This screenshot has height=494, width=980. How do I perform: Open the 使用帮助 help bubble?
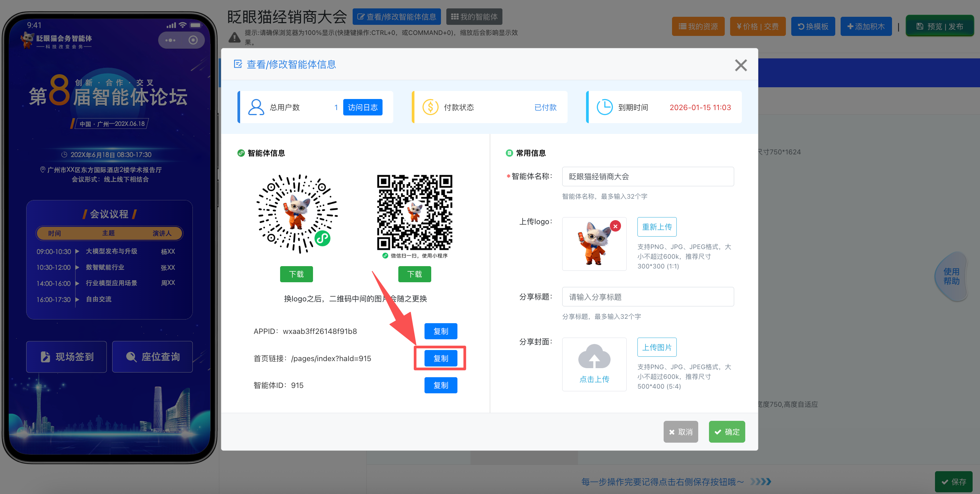pyautogui.click(x=951, y=277)
